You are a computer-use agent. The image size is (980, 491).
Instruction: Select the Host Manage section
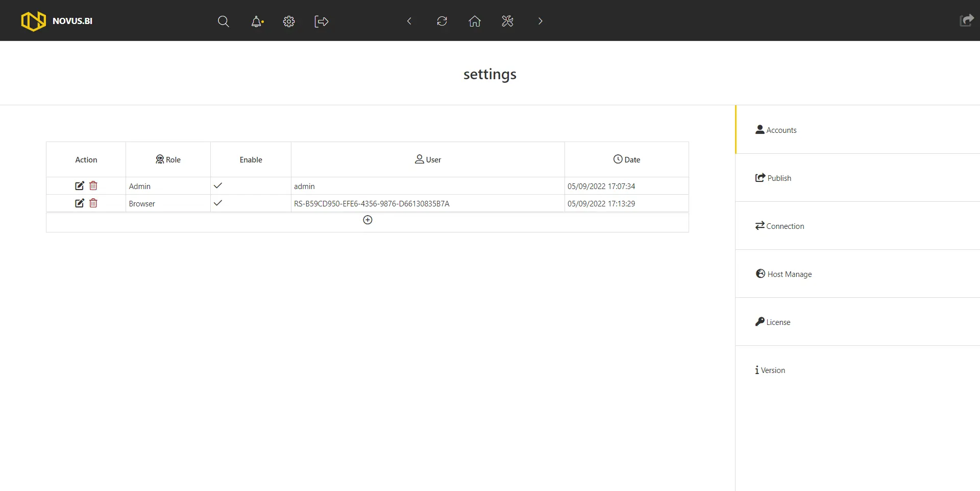(784, 274)
